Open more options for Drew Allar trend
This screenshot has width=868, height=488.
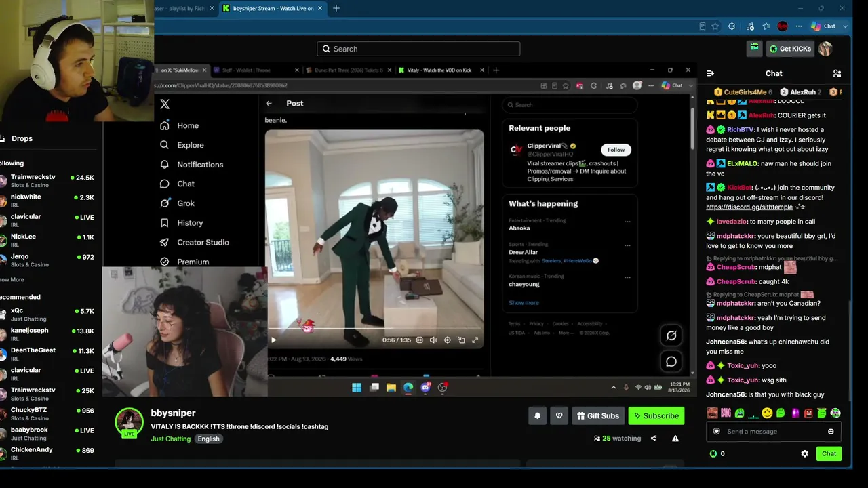point(627,245)
